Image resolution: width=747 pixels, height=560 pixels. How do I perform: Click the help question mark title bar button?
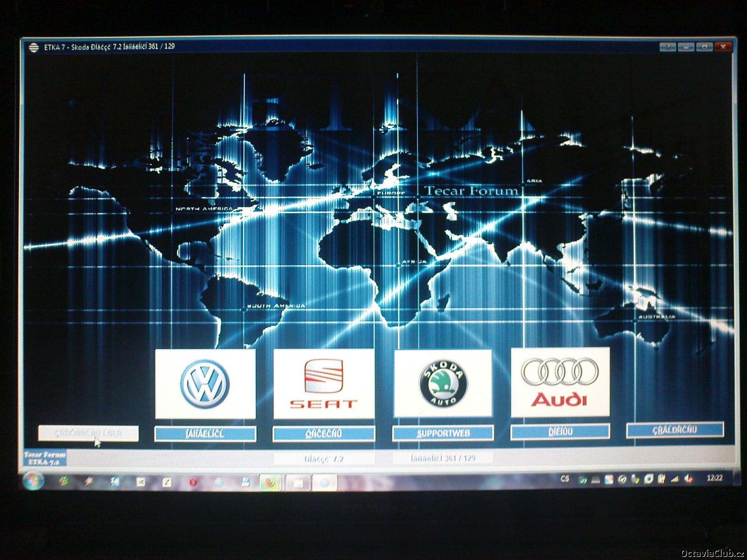click(668, 47)
